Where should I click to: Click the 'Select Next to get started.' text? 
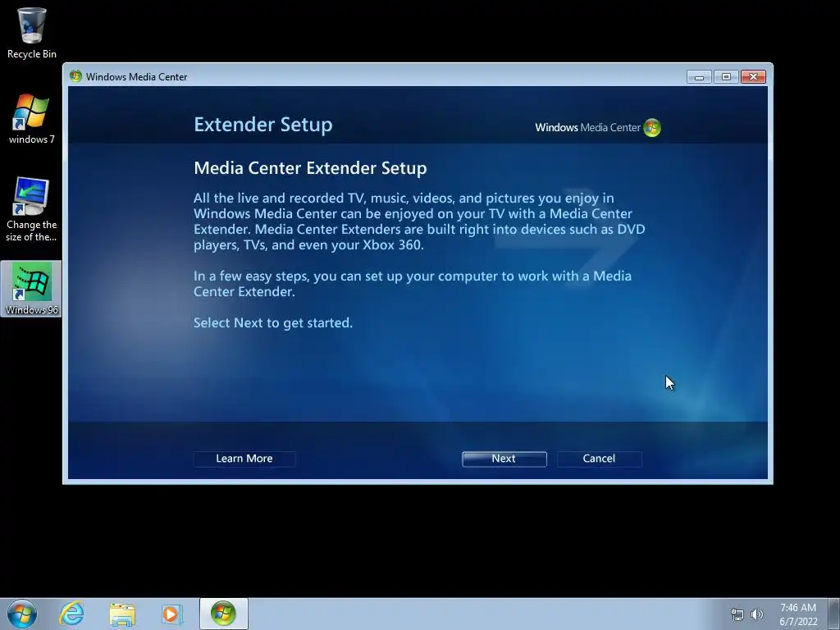[x=273, y=323]
